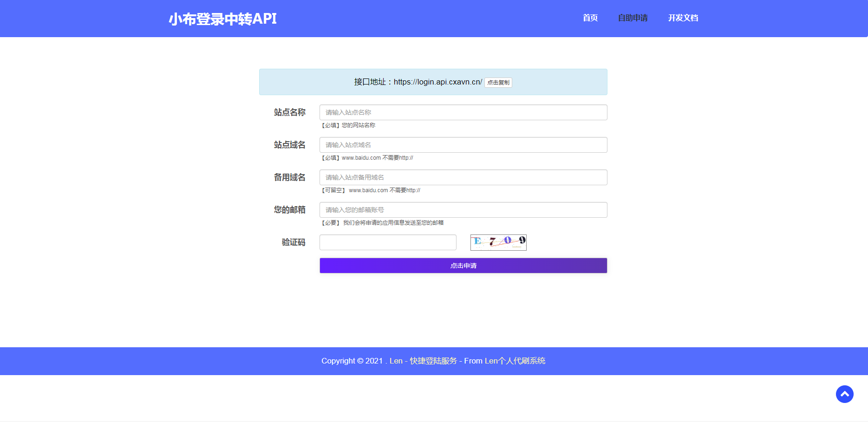
Task: Click the scroll-to-top arrow icon
Action: (844, 394)
